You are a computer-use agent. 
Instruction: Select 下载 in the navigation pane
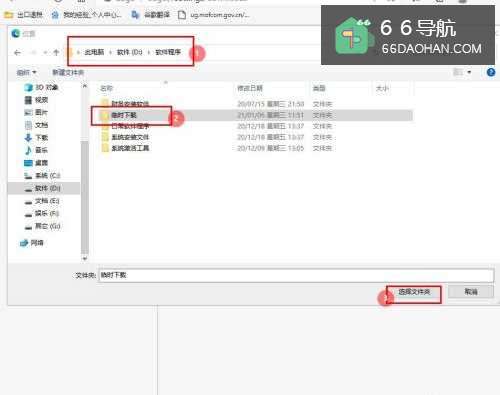36,137
